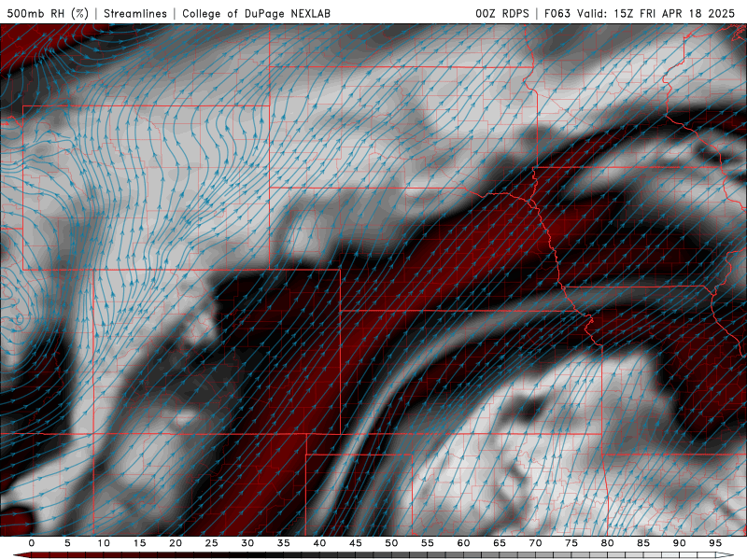This screenshot has height=560, width=747.
Task: Click the colorbar label '80'
Action: coord(608,543)
